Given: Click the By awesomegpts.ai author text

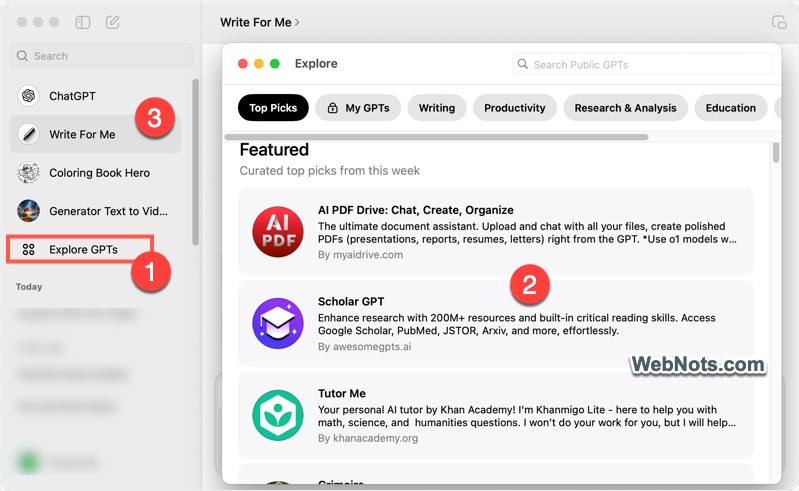Looking at the screenshot, I should pyautogui.click(x=364, y=346).
